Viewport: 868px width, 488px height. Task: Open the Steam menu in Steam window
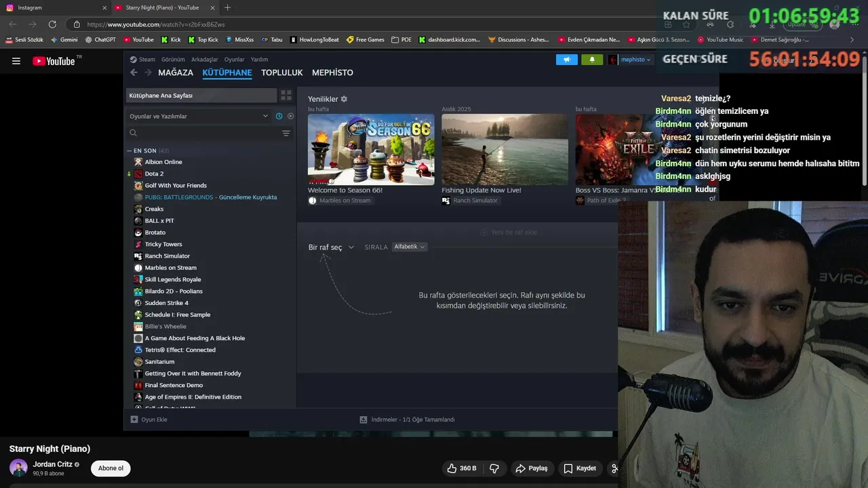coord(142,60)
